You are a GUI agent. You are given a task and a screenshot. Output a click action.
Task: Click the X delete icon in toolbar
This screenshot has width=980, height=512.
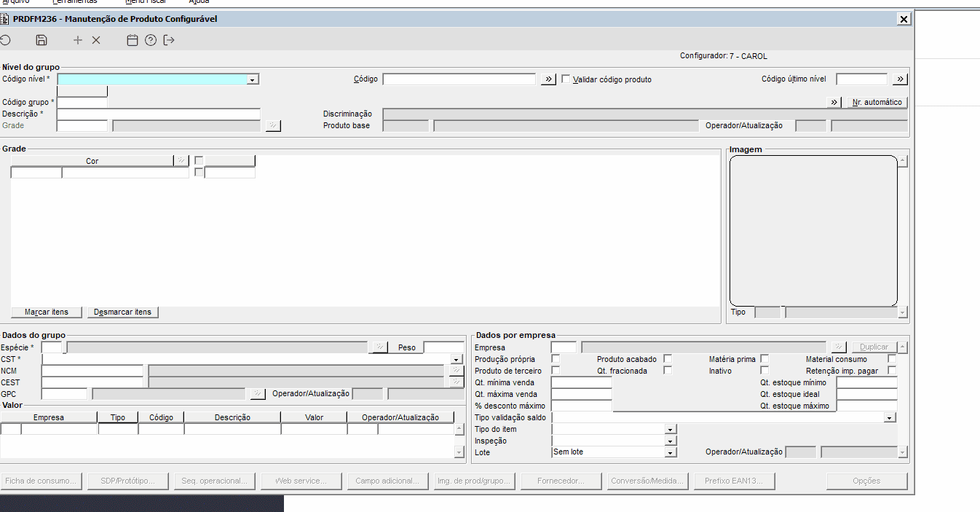click(96, 40)
